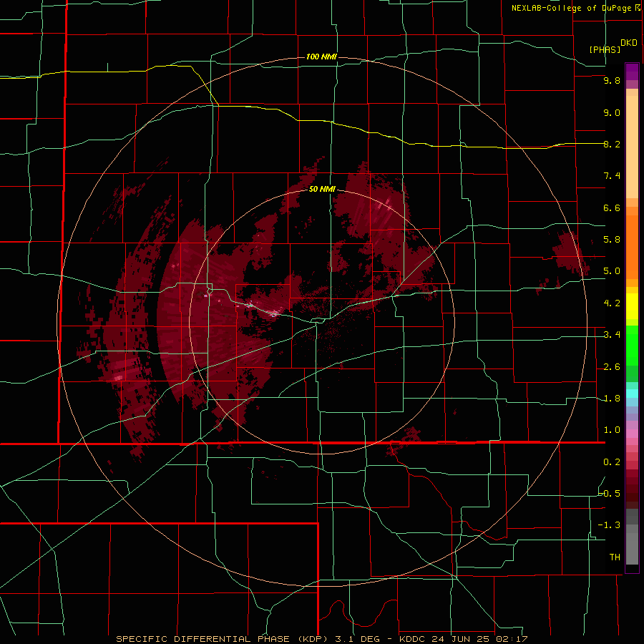
Task: Click the 100 NMI range ring label
Action: (x=321, y=57)
